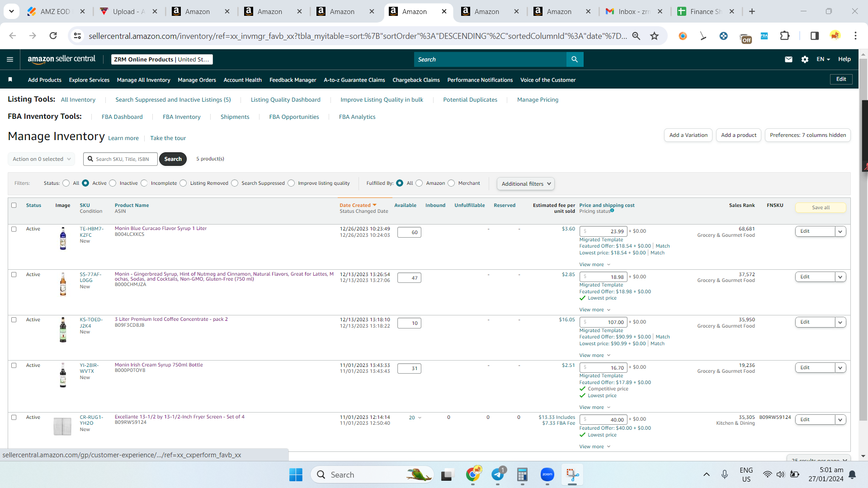The width and height of the screenshot is (868, 488).
Task: Open the browser extensions puzzle icon
Action: [785, 36]
